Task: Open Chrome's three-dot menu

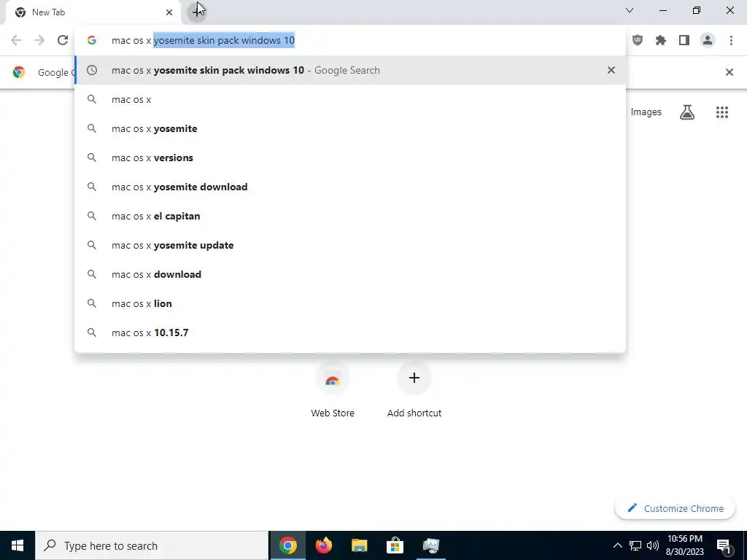Action: (x=731, y=40)
